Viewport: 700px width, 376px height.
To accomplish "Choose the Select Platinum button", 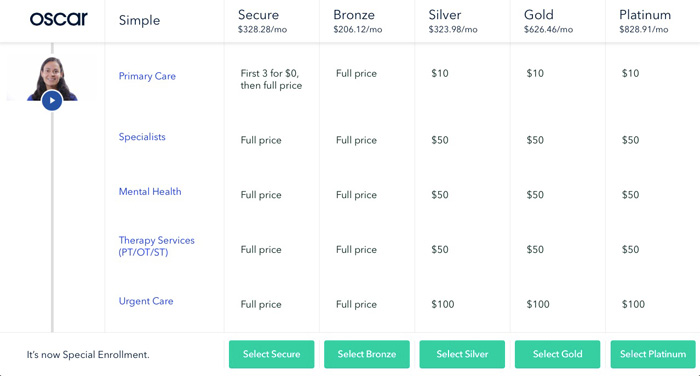I will pos(653,354).
